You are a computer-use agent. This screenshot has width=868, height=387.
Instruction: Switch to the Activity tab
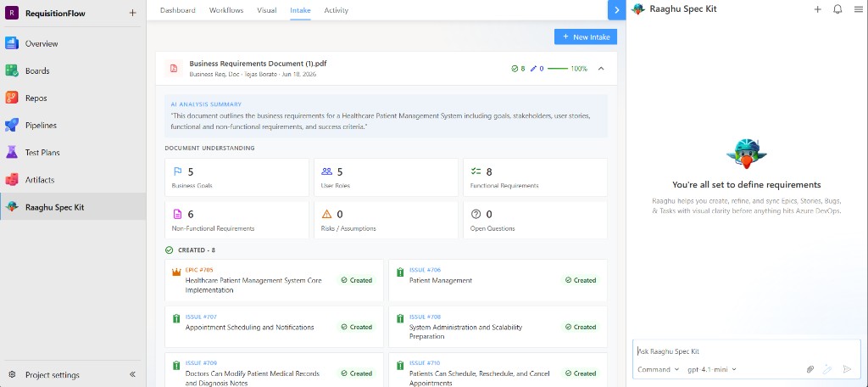tap(336, 10)
